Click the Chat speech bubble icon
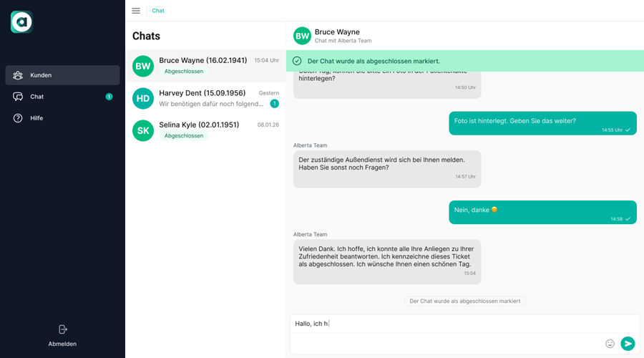 coord(18,97)
